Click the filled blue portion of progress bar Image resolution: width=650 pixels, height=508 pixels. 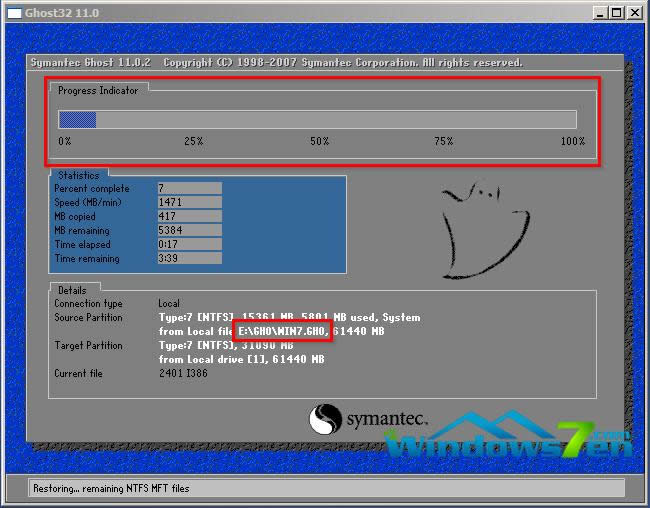tap(77, 119)
